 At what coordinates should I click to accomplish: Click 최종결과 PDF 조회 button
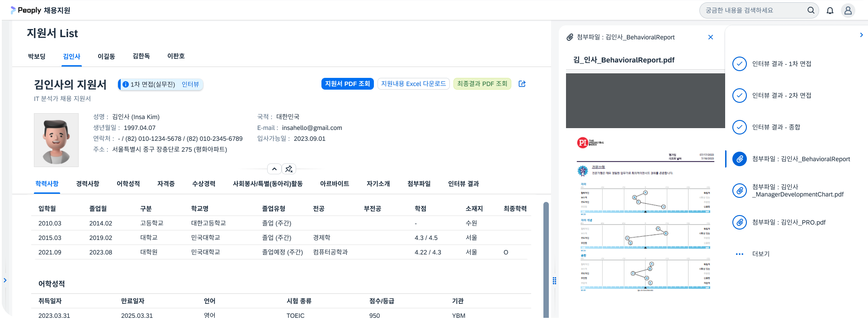pyautogui.click(x=482, y=84)
